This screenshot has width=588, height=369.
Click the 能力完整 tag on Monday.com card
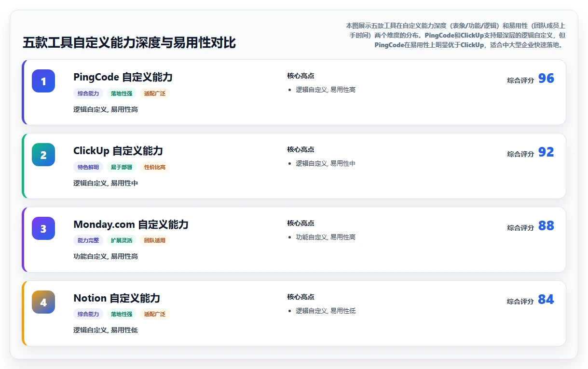[x=88, y=240]
